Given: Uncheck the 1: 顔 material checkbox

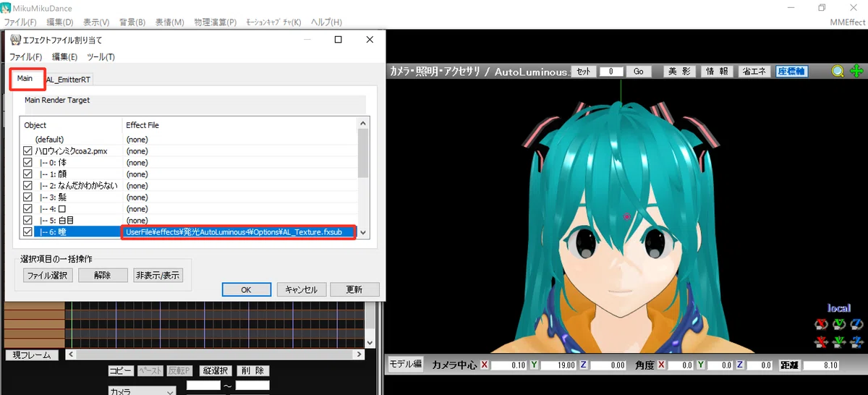Looking at the screenshot, I should pos(28,174).
